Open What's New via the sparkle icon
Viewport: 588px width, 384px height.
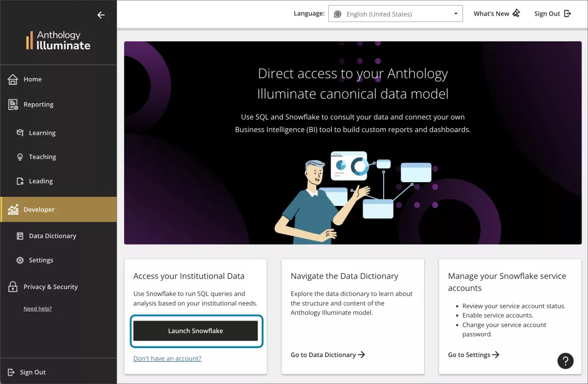click(516, 13)
